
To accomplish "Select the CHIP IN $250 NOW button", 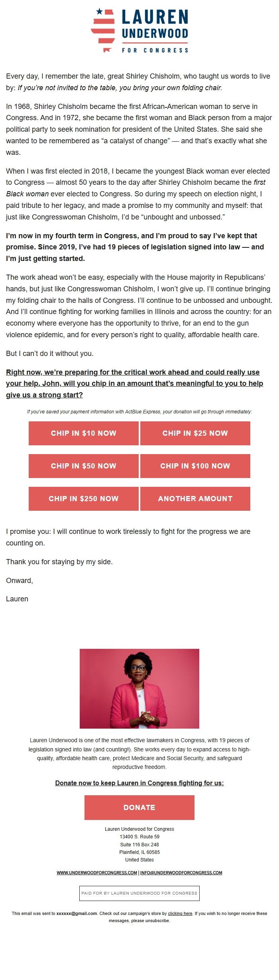I will [83, 498].
